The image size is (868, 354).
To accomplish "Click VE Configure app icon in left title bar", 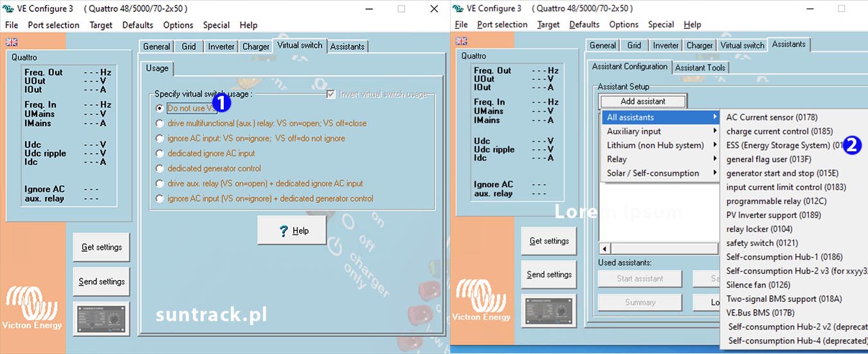I will click(9, 9).
